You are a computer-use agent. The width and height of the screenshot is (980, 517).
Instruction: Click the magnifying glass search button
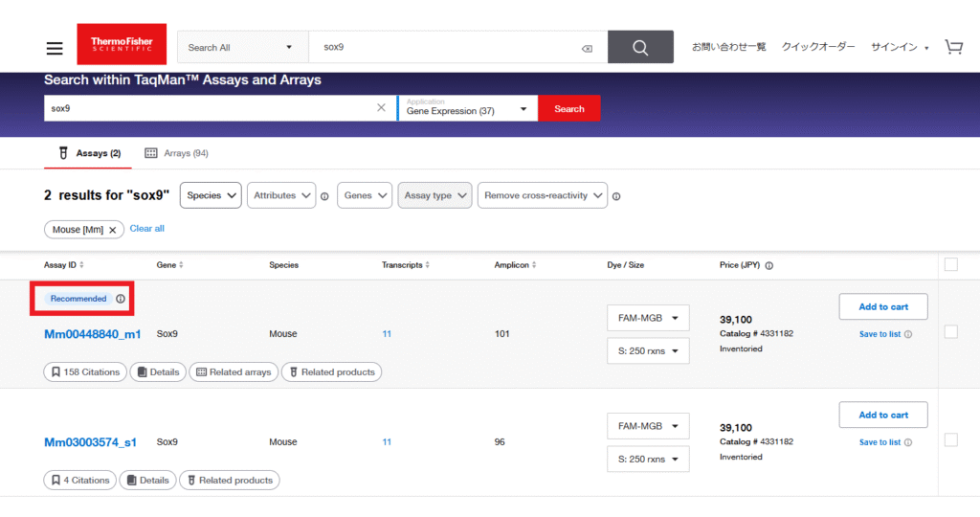click(x=640, y=47)
